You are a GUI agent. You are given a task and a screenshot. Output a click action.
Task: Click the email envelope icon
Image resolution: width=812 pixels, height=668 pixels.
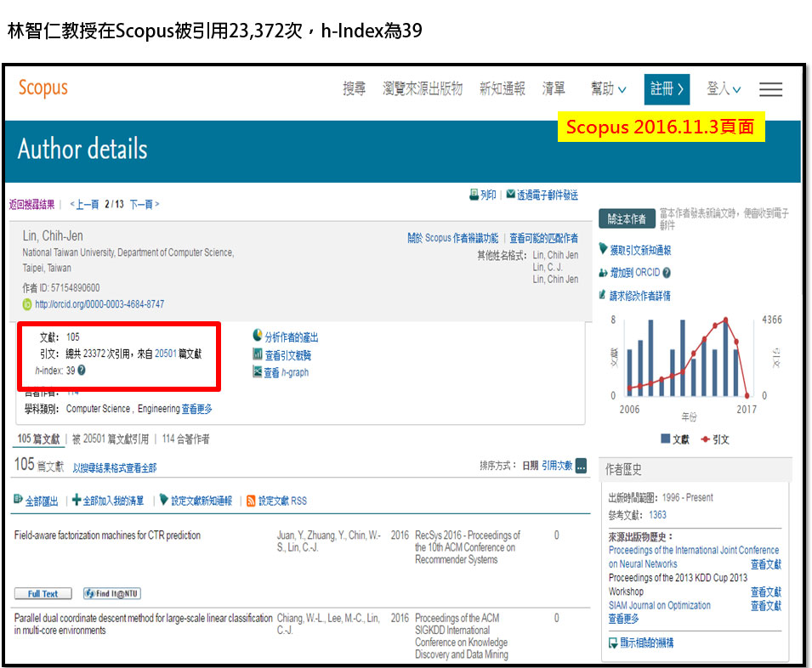511,194
